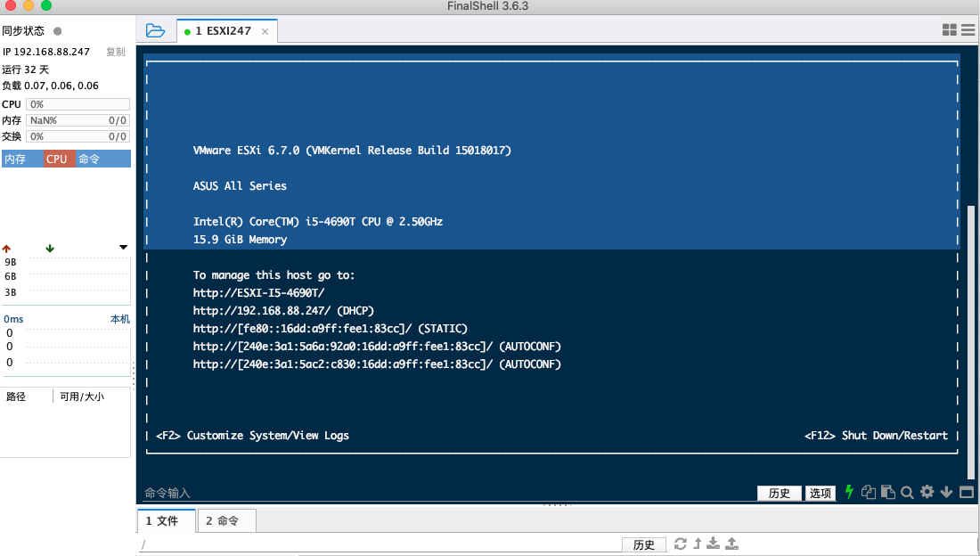Screen dimensions: 980x556
Task: Click the down arrow icon in terminal toolbar
Action: coord(946,492)
